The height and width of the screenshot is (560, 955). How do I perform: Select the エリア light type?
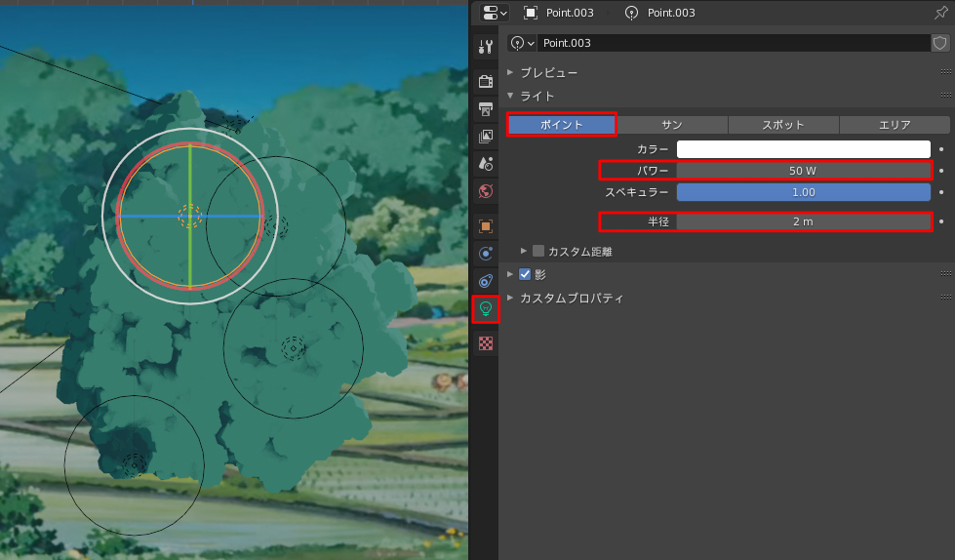pos(895,124)
